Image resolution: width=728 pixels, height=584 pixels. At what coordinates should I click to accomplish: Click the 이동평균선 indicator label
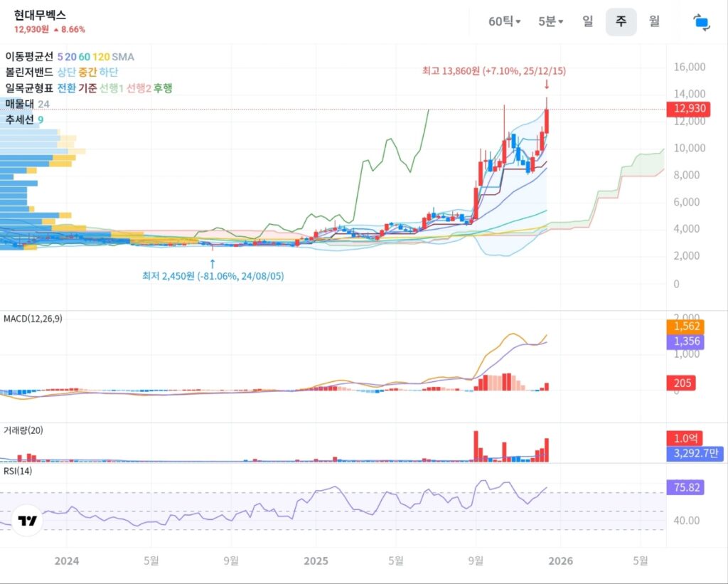[29, 56]
